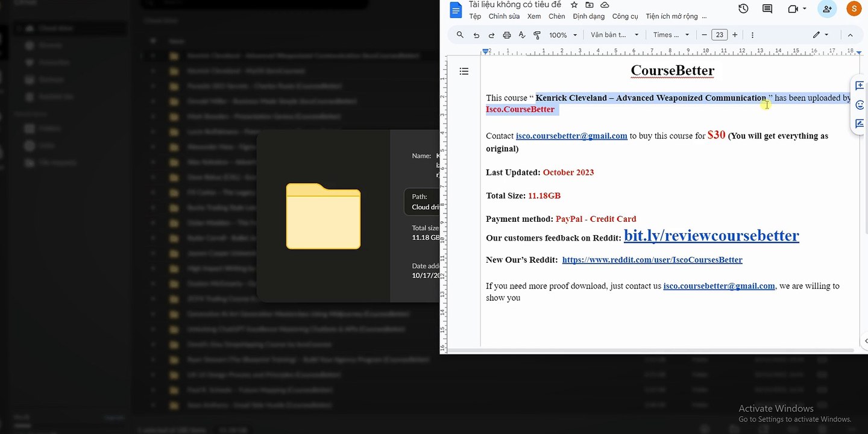Open the Định dạng menu

[589, 17]
